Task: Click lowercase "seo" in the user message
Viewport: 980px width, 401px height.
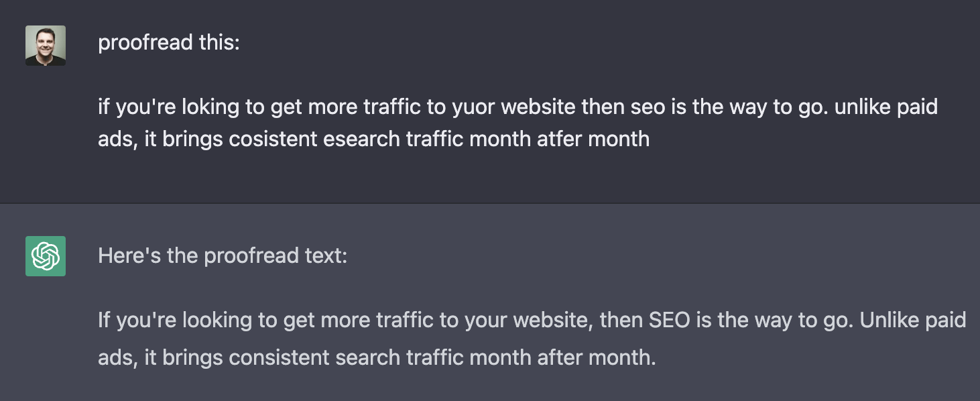Action: coord(650,107)
